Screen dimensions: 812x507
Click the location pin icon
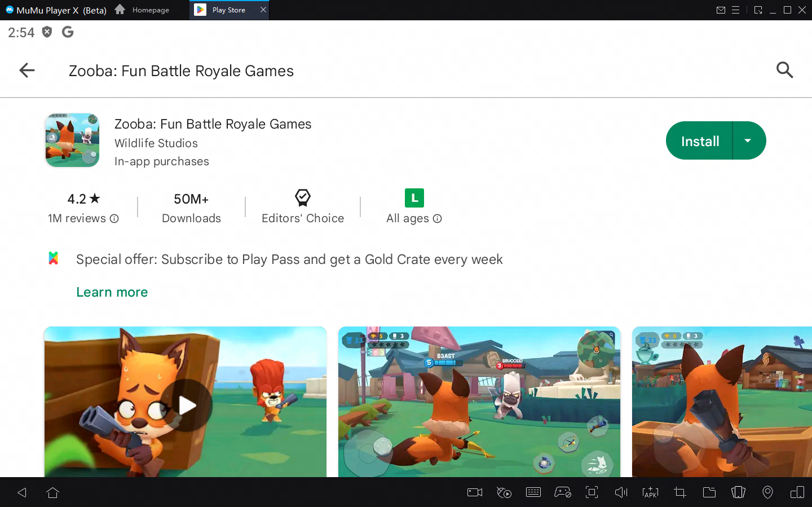pos(767,492)
